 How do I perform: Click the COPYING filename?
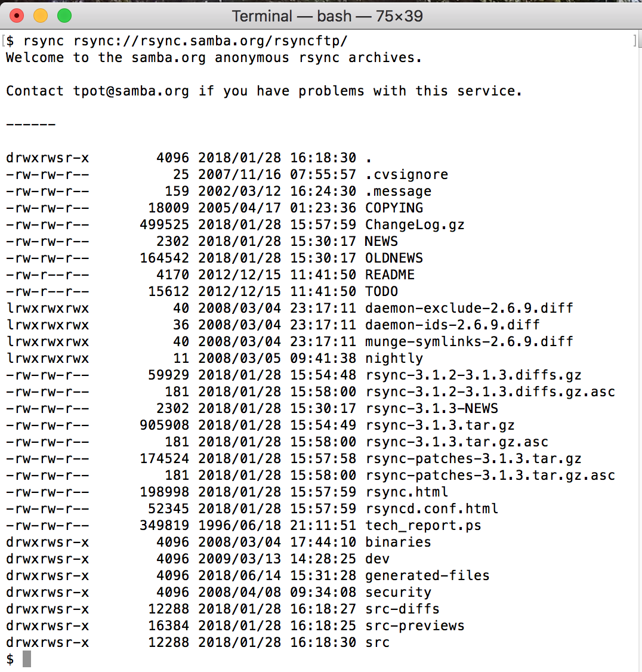pos(394,208)
